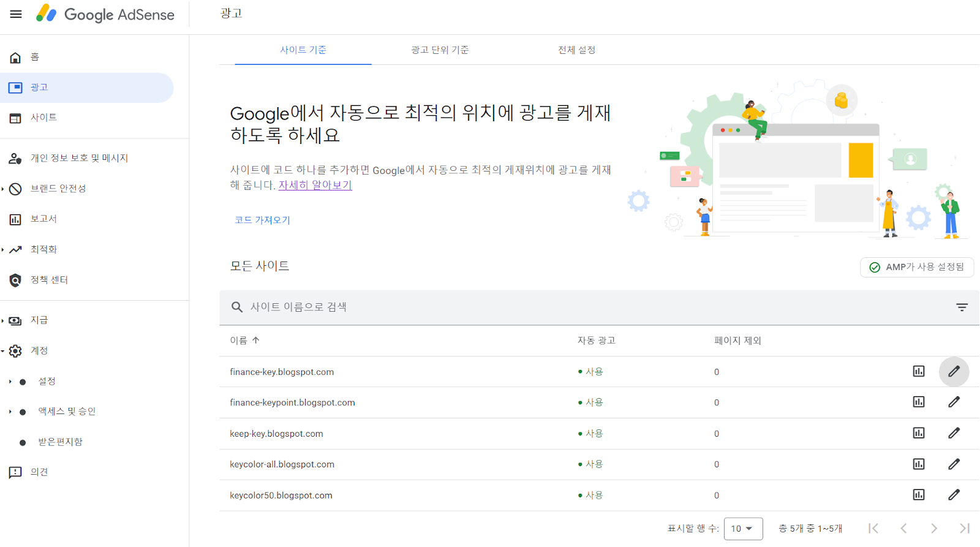Image resolution: width=980 pixels, height=547 pixels.
Task: Open the rows-per-page dropdown showing 10
Action: tap(743, 529)
